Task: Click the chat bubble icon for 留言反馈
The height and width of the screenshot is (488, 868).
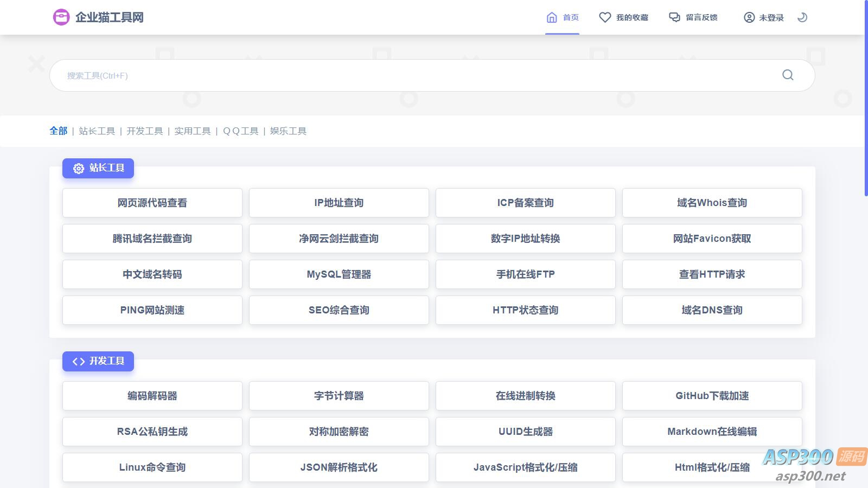Action: pos(674,17)
